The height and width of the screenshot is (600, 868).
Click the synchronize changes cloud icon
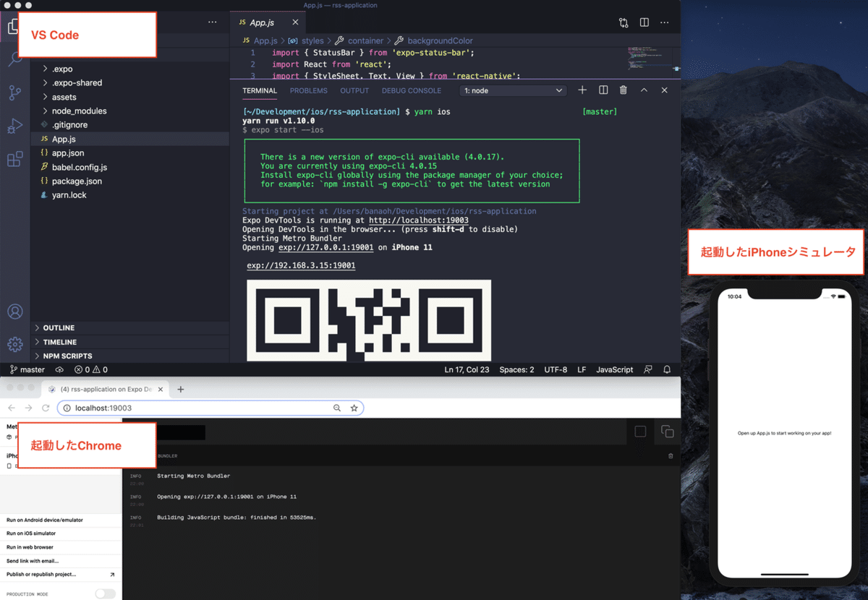point(59,369)
